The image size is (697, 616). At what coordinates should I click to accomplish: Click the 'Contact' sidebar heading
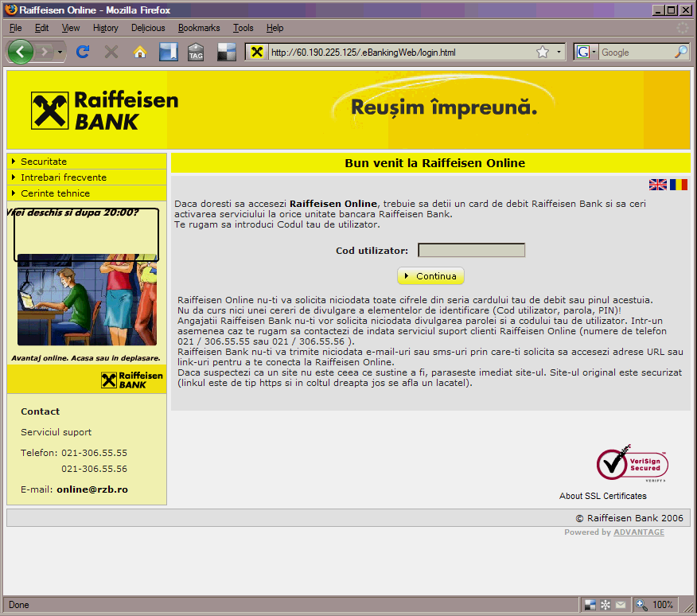(40, 411)
